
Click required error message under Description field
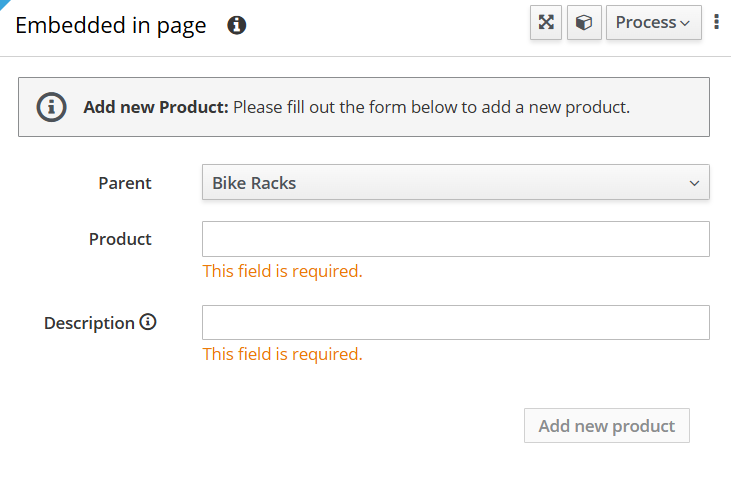[x=282, y=354]
